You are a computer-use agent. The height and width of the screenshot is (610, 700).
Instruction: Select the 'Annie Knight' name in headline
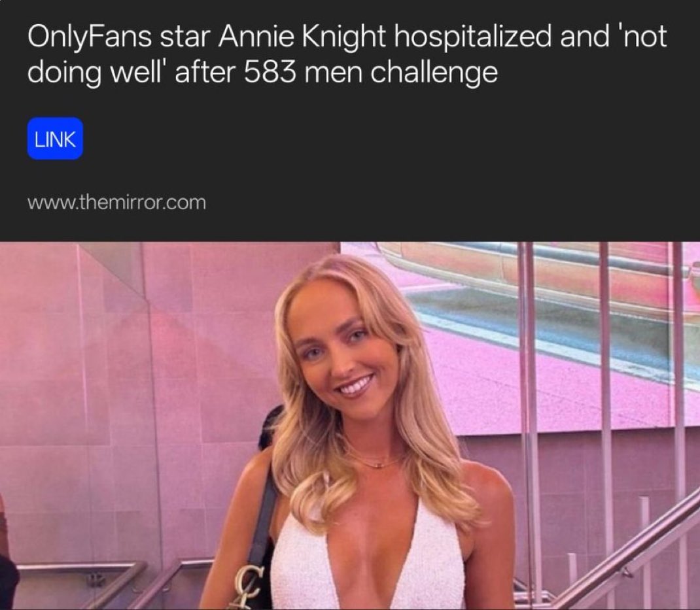(x=302, y=37)
